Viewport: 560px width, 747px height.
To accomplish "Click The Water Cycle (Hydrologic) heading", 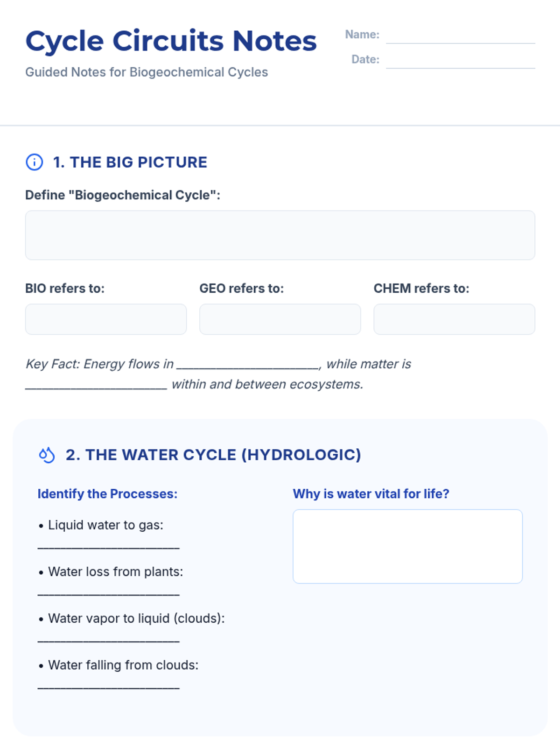I will point(213,455).
